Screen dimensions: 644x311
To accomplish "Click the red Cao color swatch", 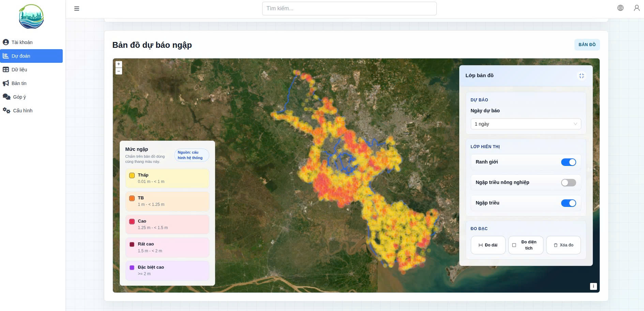I will (132, 222).
